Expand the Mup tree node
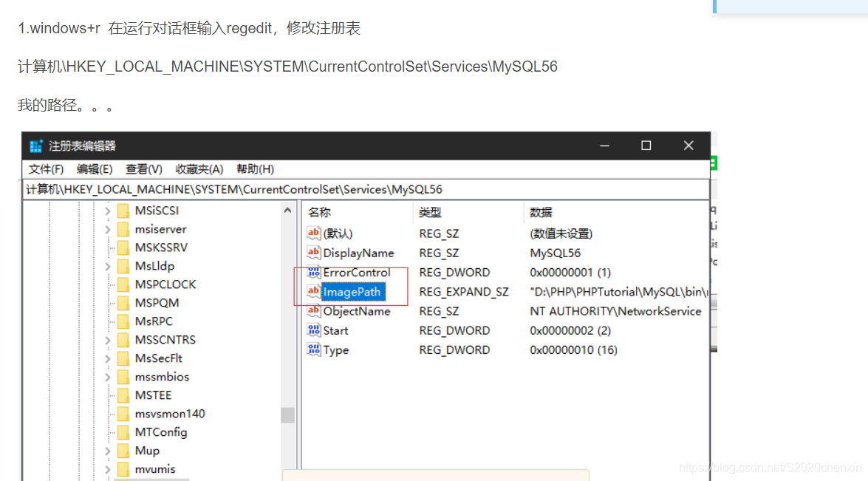 (108, 451)
